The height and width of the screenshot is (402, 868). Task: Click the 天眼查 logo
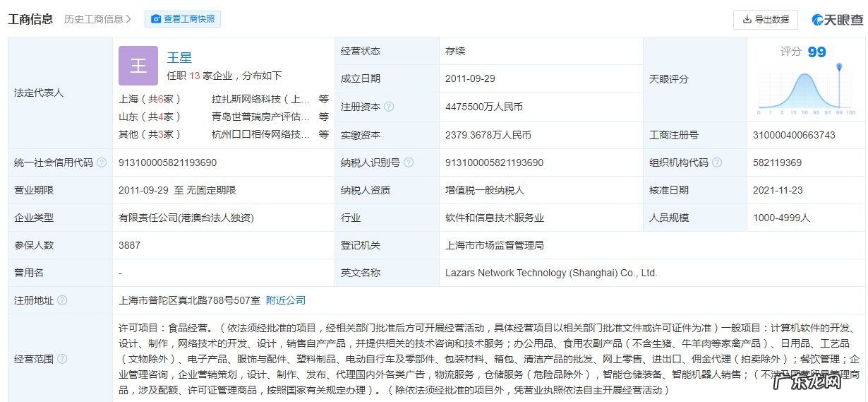coord(837,20)
